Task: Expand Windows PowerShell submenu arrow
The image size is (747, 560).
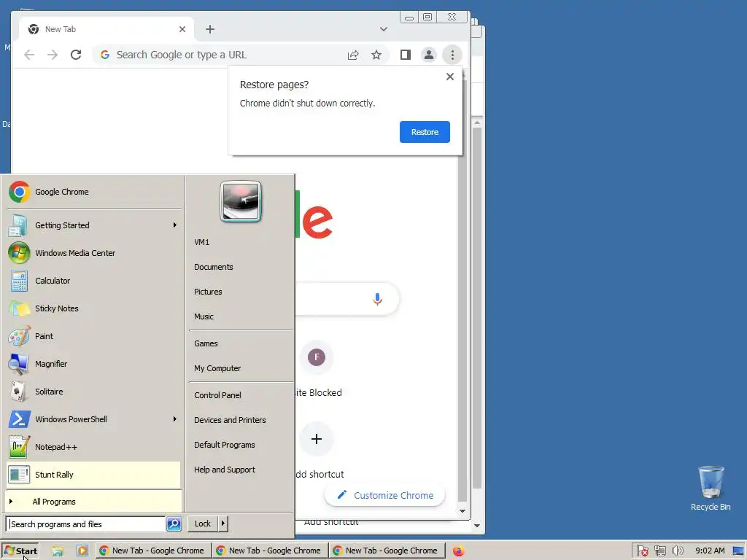Action: (x=175, y=419)
